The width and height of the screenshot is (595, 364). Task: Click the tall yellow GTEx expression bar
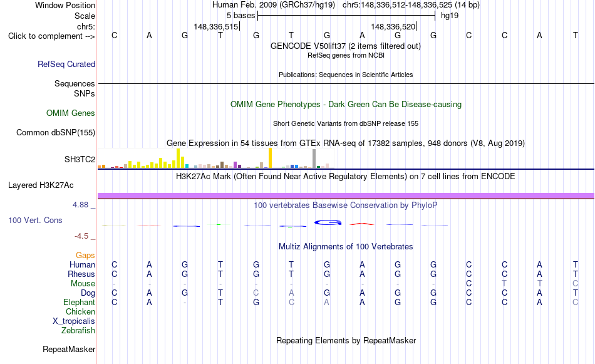[x=270, y=158]
